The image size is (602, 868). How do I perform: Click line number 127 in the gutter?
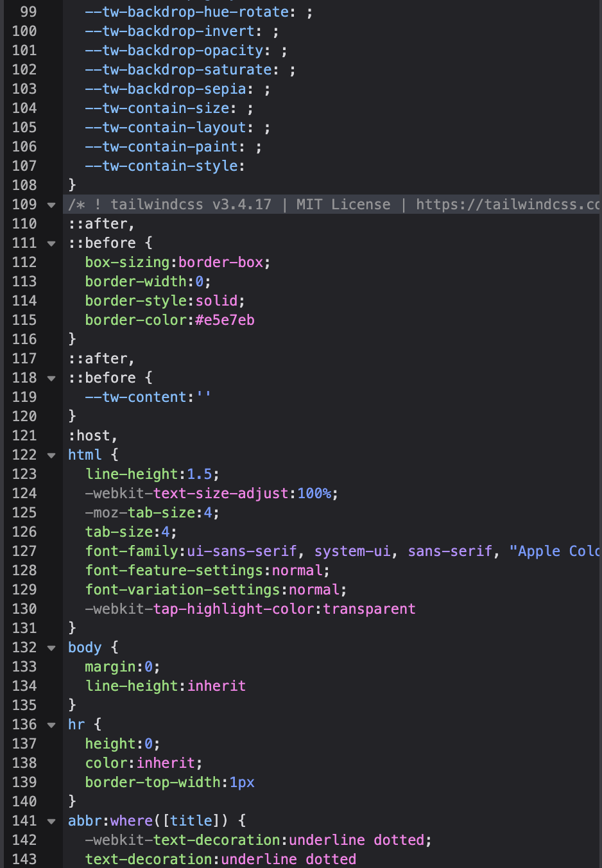[x=24, y=551]
